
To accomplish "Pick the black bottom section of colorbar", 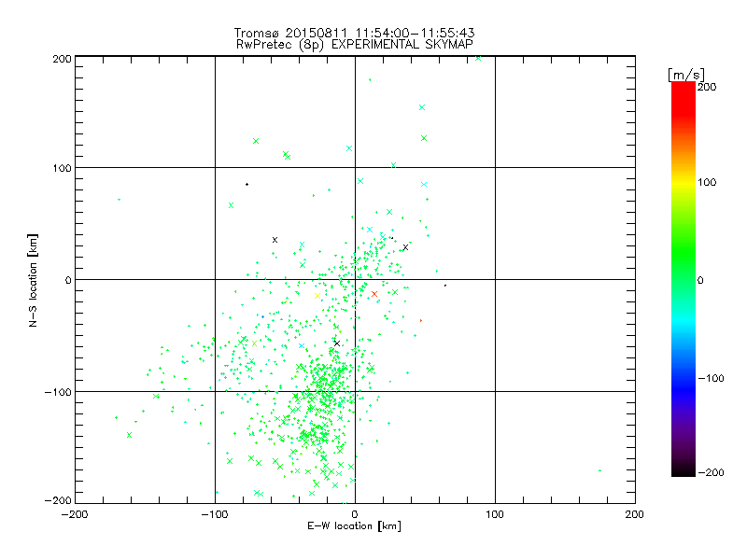I will 684,469.
